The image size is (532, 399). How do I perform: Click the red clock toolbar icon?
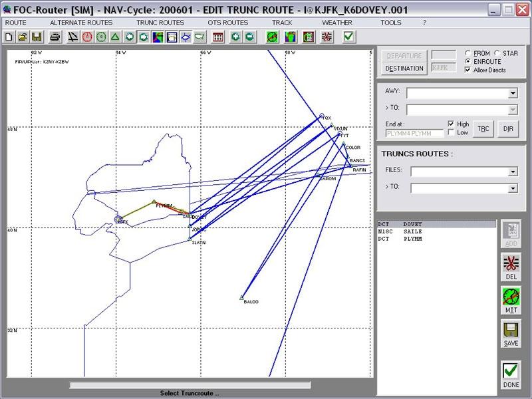point(86,37)
